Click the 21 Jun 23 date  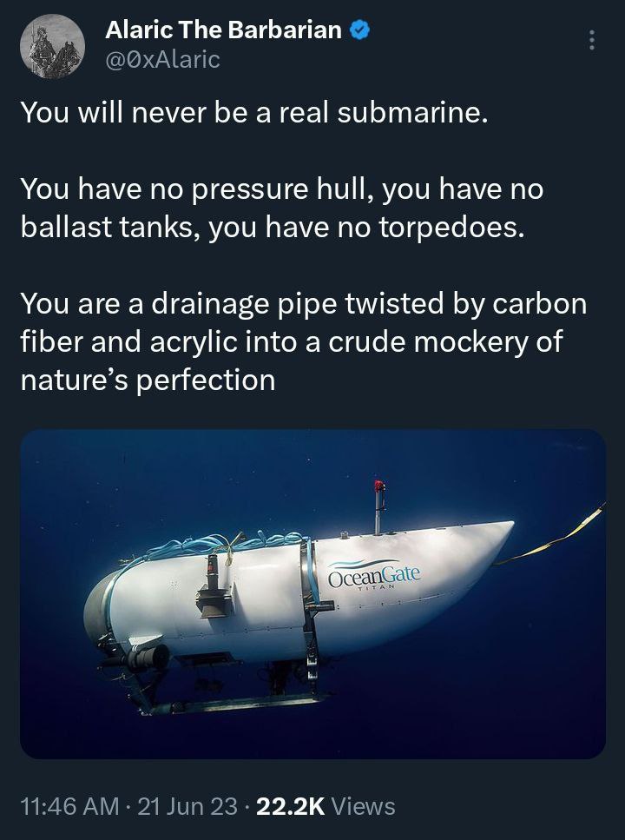point(187,806)
